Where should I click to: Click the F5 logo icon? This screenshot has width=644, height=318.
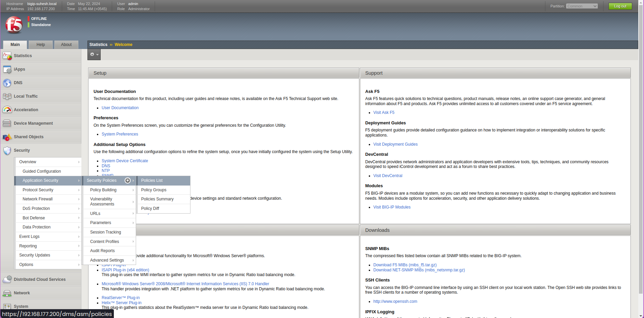(x=14, y=25)
